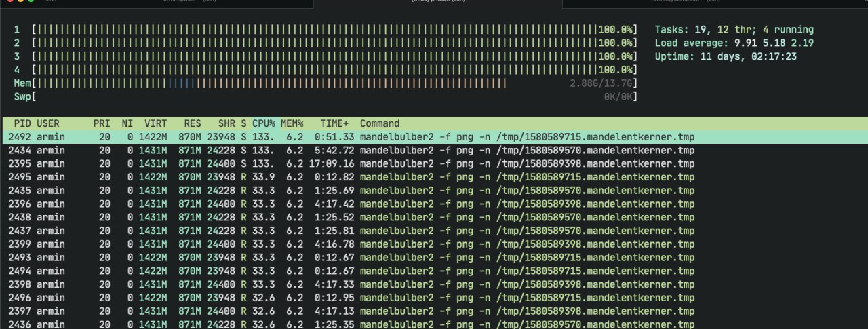Select process row with PID 2496
Screen dimensions: 868x329
click(x=434, y=298)
